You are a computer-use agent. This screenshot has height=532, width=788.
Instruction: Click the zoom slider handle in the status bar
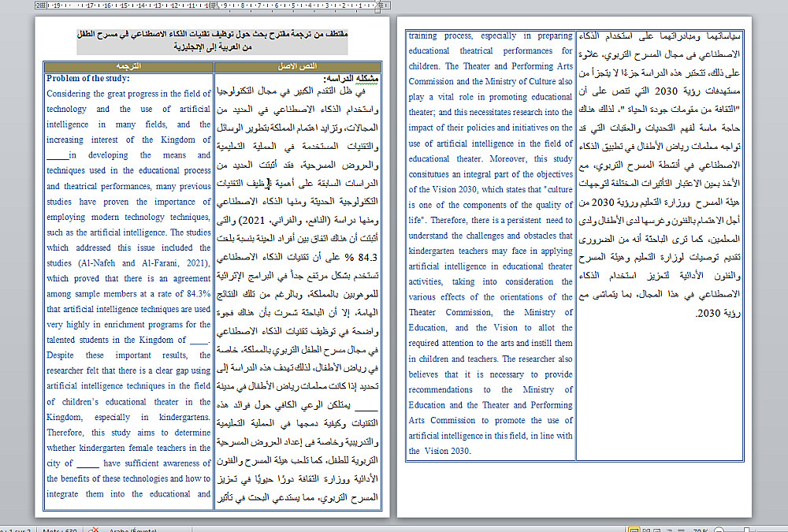(x=747, y=530)
